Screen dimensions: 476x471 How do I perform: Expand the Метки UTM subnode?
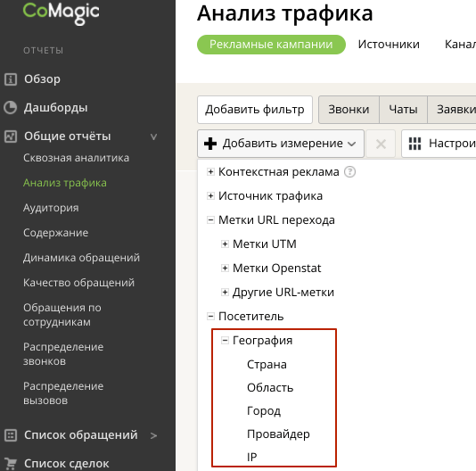click(x=225, y=244)
